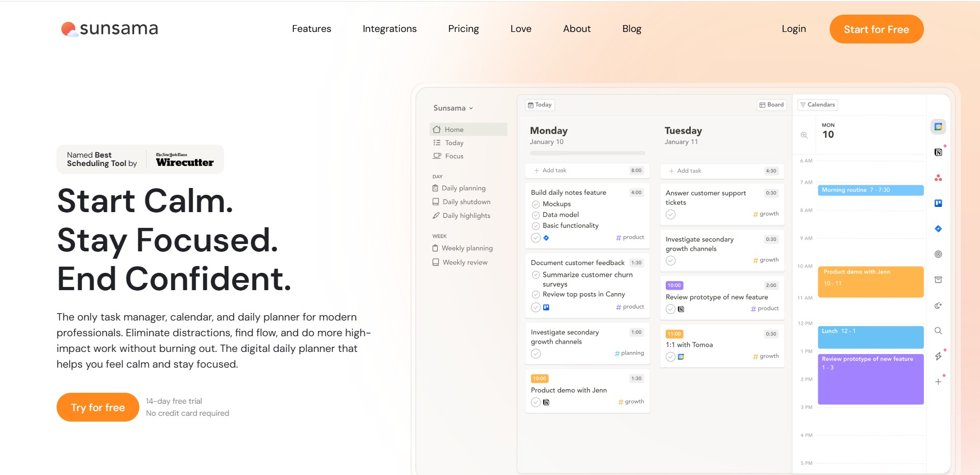980x475 pixels.
Task: Click the zoom magnifier beside MON 10
Action: pos(804,135)
